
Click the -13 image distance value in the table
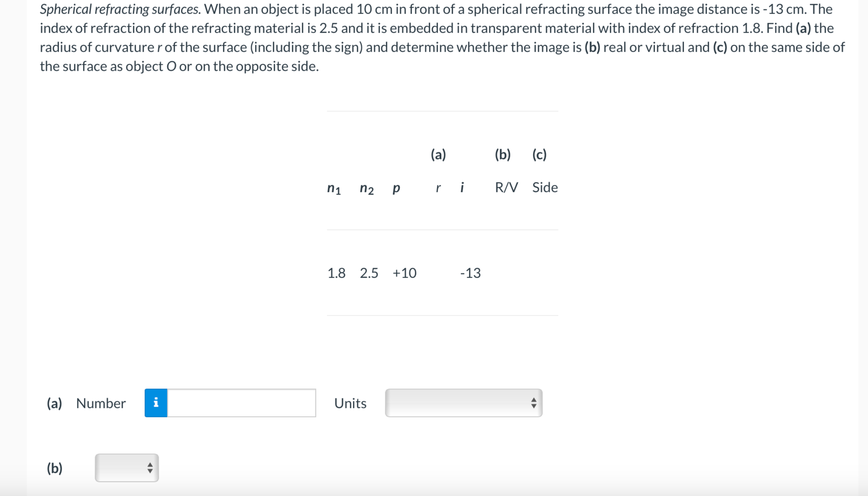tap(470, 273)
